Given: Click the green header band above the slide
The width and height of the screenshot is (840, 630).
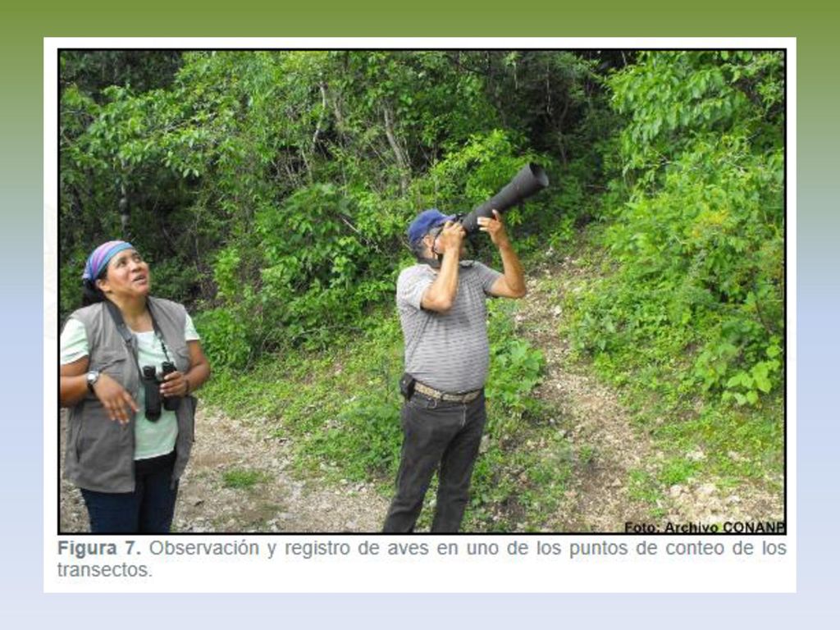Looking at the screenshot, I should 420,18.
